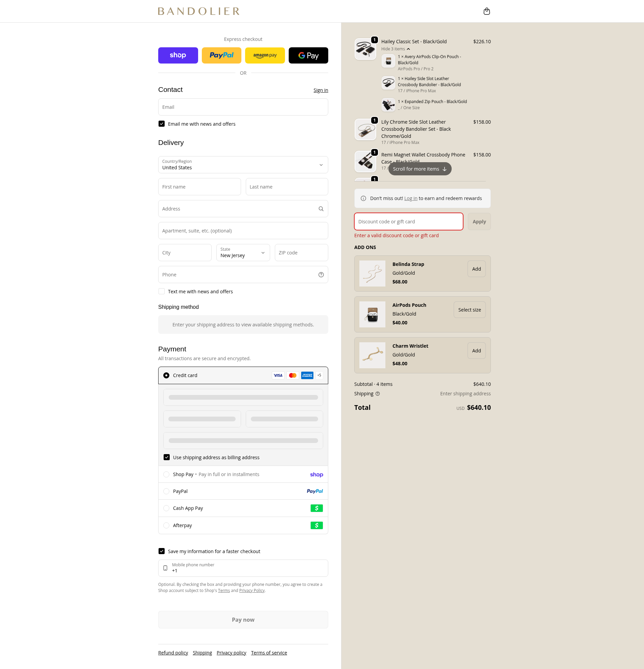Click the Sign in link
Image resolution: width=644 pixels, height=669 pixels.
320,90
